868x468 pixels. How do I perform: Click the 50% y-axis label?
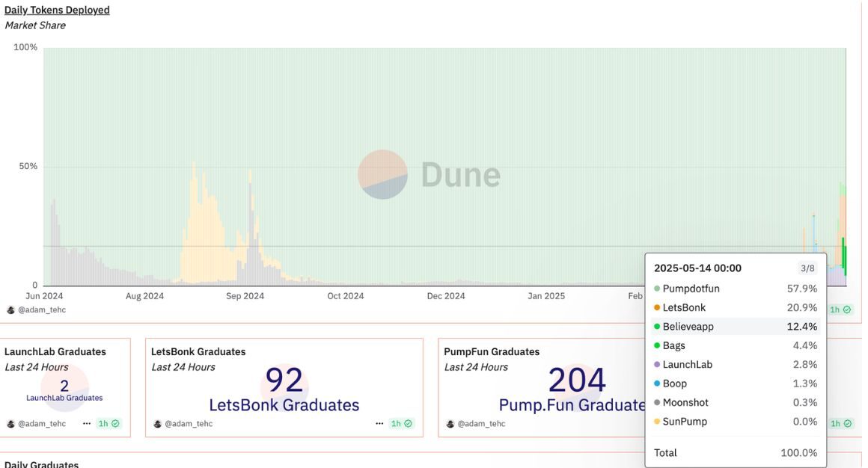click(28, 167)
